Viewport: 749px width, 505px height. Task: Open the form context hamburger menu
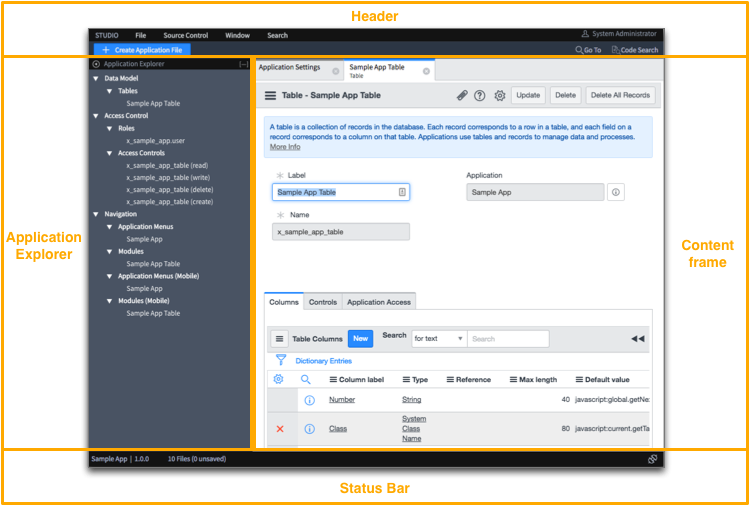[270, 96]
